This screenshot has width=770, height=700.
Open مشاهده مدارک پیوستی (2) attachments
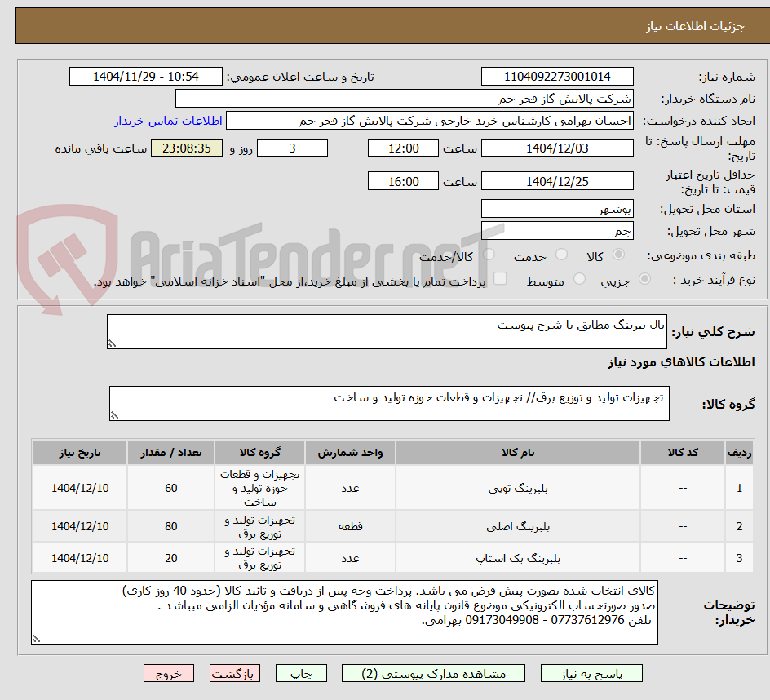coord(433,673)
